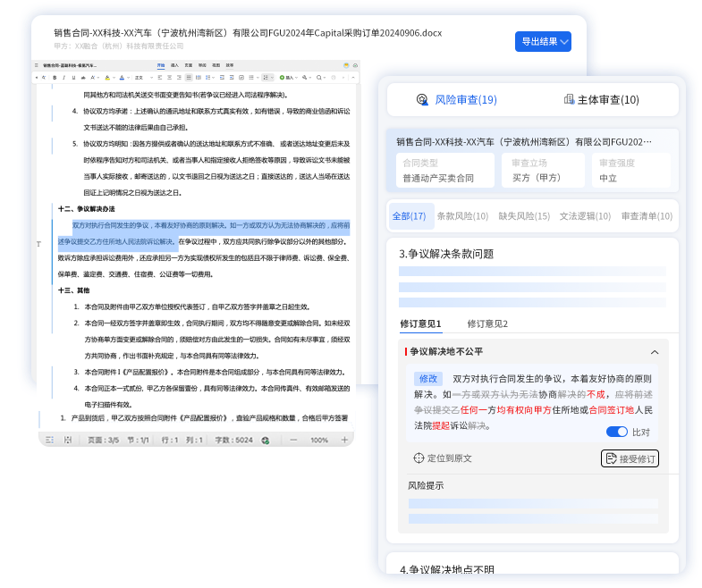Viewport: 702px width, 588px height.
Task: Collapse the 争议解决地不公平 section chevron
Action: pos(655,352)
